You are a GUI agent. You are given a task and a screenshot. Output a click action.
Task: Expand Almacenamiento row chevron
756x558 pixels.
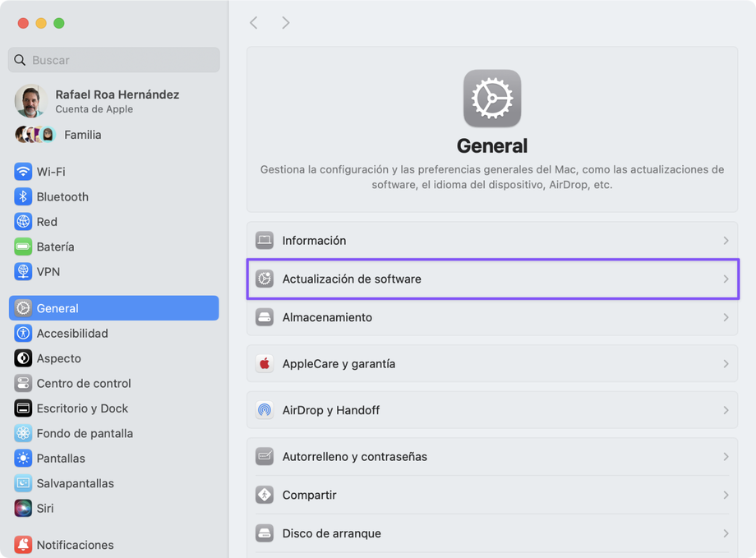coord(726,317)
